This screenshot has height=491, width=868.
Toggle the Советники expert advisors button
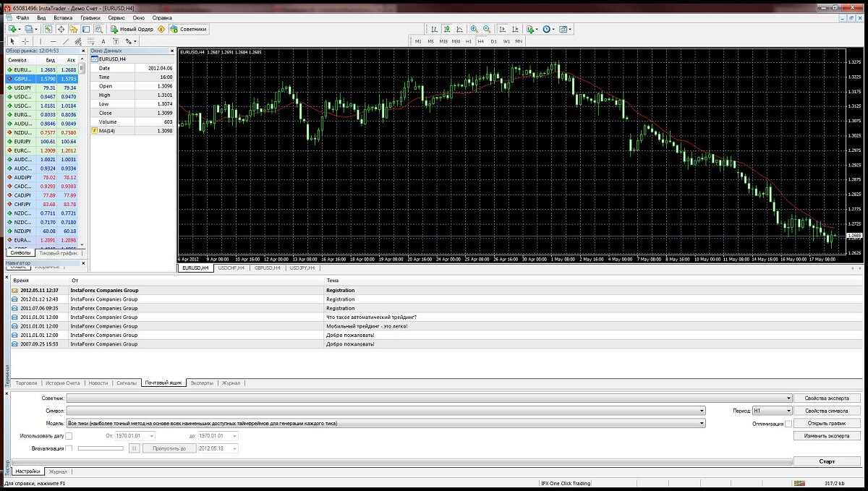(188, 30)
